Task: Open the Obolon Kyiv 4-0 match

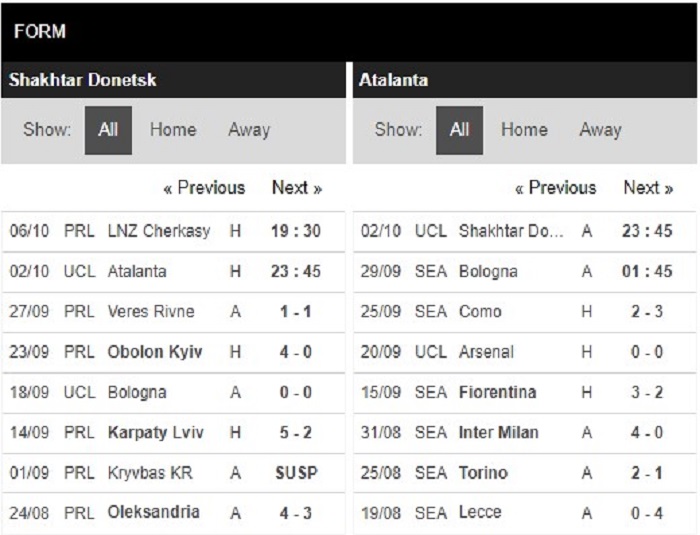Action: click(173, 352)
